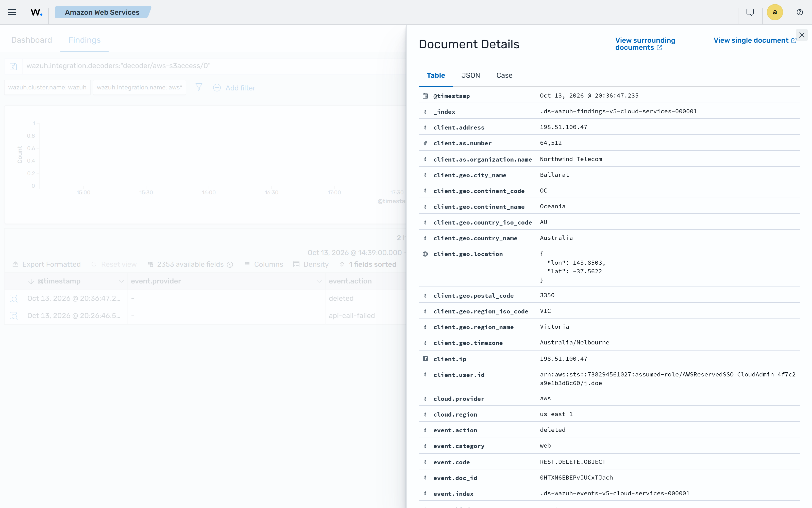Click the Add filter plus icon
The image size is (812, 508).
(217, 88)
